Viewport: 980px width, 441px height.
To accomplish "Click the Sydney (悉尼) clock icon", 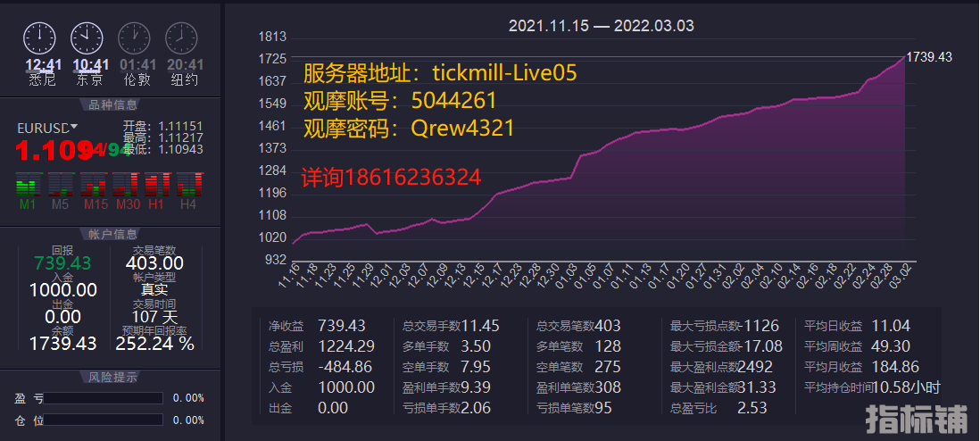I will click(39, 38).
